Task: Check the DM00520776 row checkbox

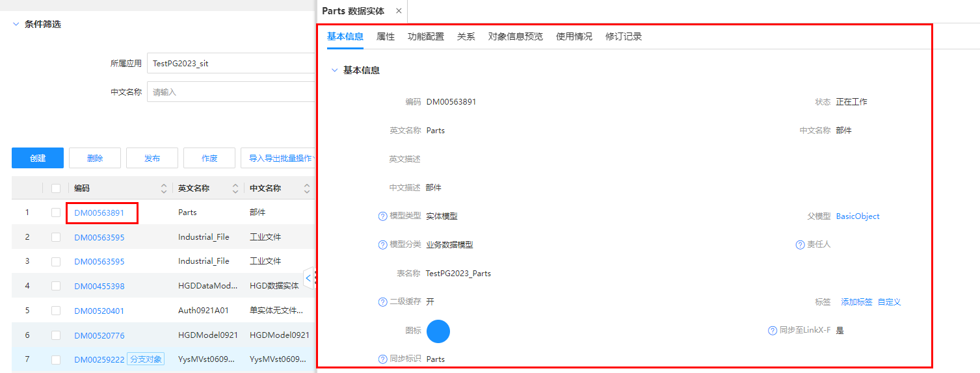Action: 56,336
